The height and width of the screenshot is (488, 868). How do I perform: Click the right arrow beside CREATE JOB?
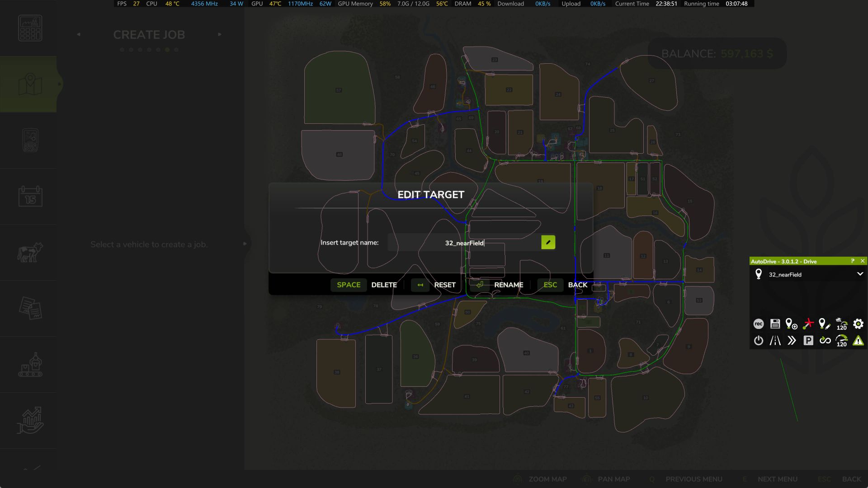[x=220, y=34]
